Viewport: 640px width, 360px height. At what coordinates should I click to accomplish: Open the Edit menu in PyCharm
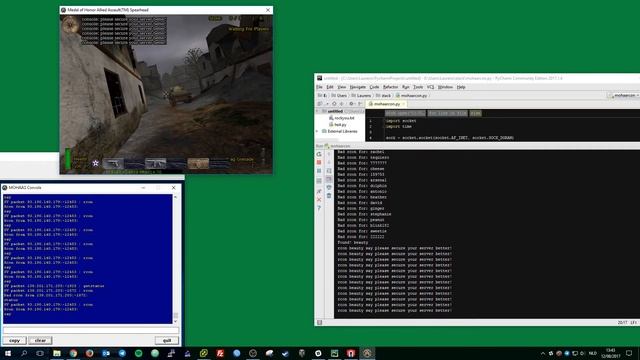(x=330, y=87)
